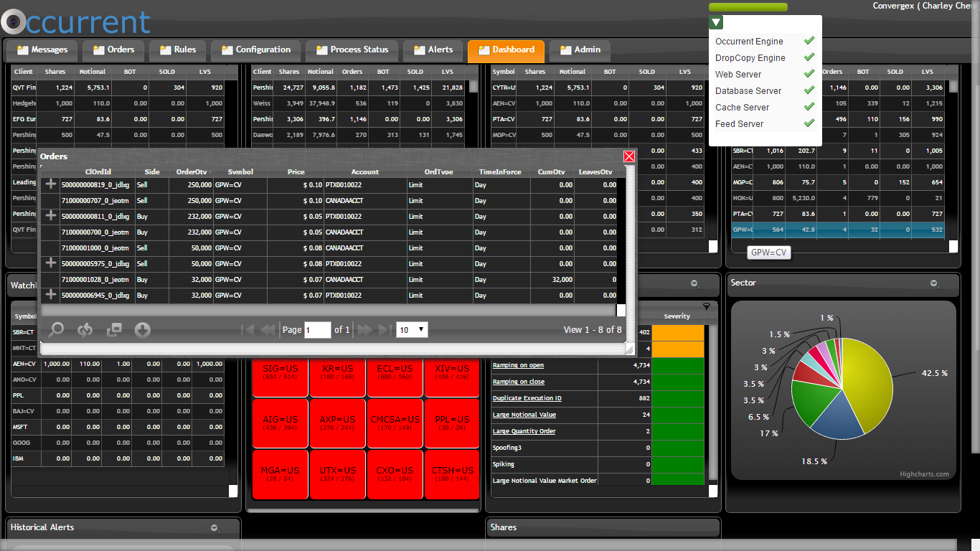Click the Highcharts.com credit link
This screenshot has height=551, width=980.
click(x=924, y=474)
